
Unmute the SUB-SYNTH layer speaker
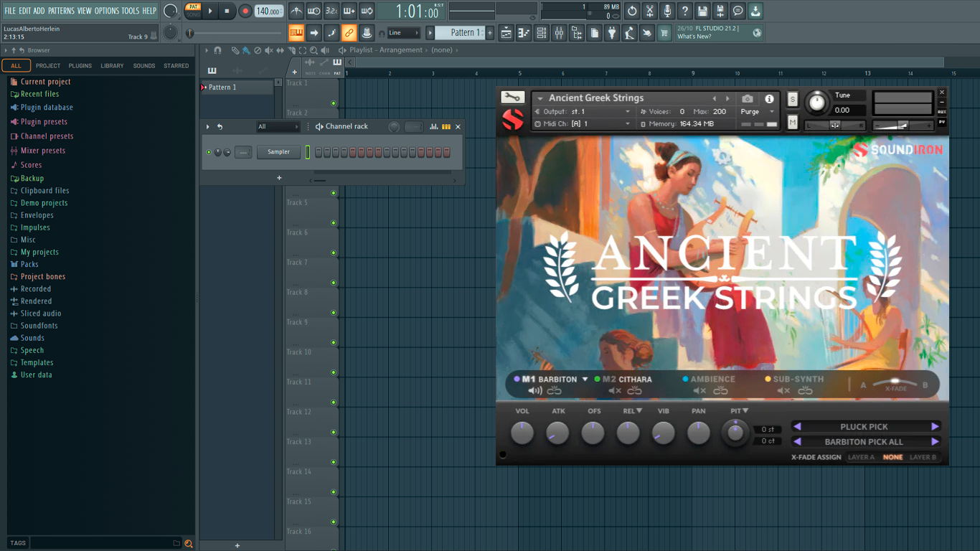click(783, 391)
